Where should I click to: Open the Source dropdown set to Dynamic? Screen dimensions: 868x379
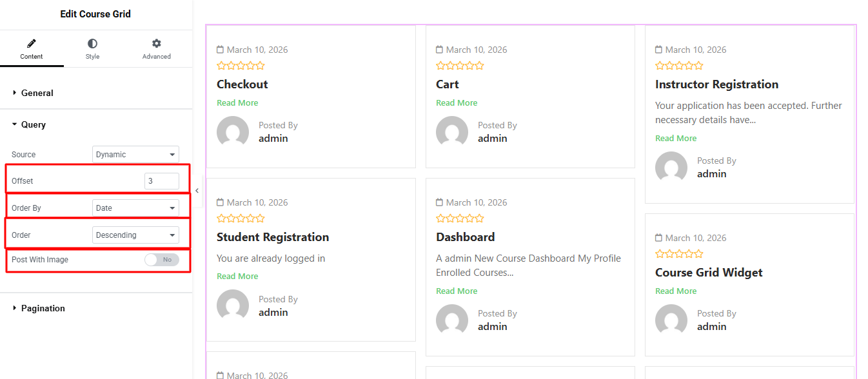click(x=135, y=155)
